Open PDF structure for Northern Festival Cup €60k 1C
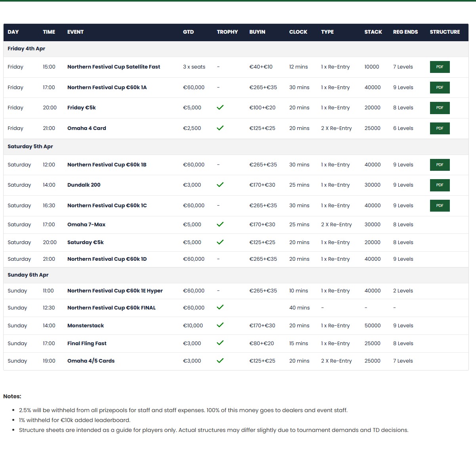This screenshot has height=449, width=476. click(440, 206)
